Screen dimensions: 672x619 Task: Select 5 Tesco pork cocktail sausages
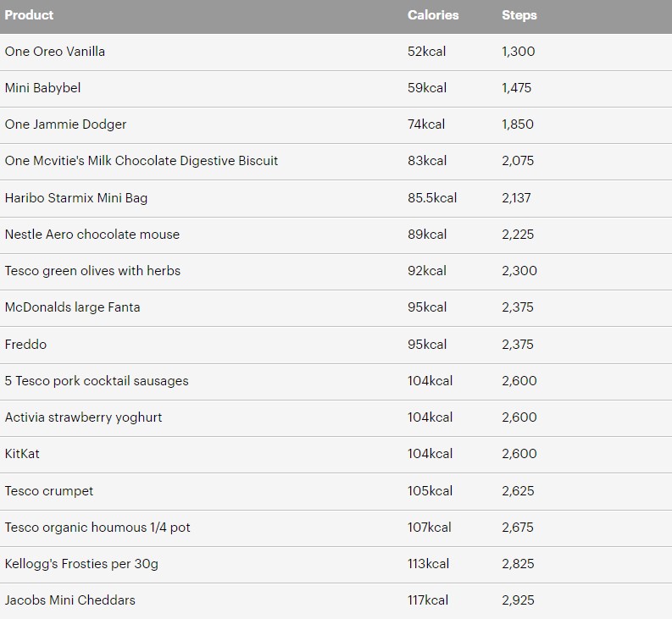[97, 381]
